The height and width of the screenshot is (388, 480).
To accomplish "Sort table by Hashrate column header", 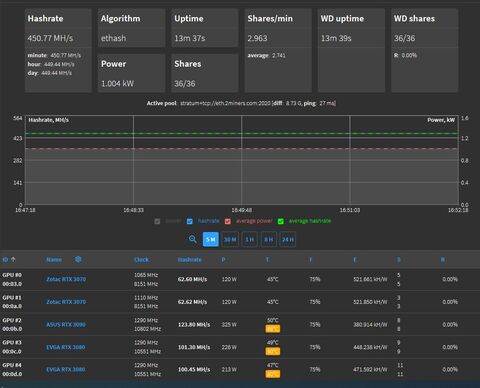I will click(x=189, y=260).
